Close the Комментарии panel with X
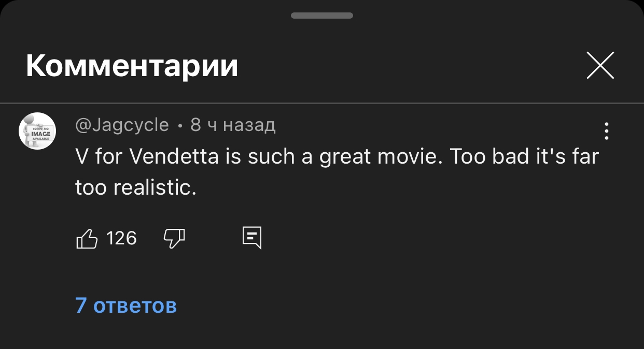The image size is (644, 349). [600, 66]
